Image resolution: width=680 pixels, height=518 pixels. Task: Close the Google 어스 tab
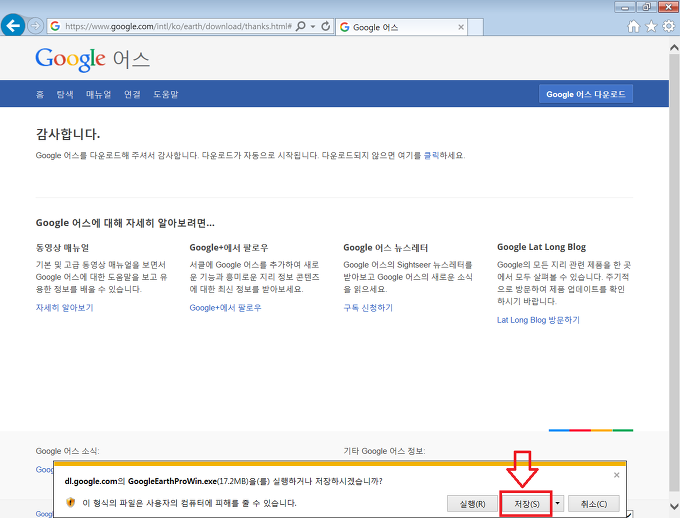tap(461, 27)
